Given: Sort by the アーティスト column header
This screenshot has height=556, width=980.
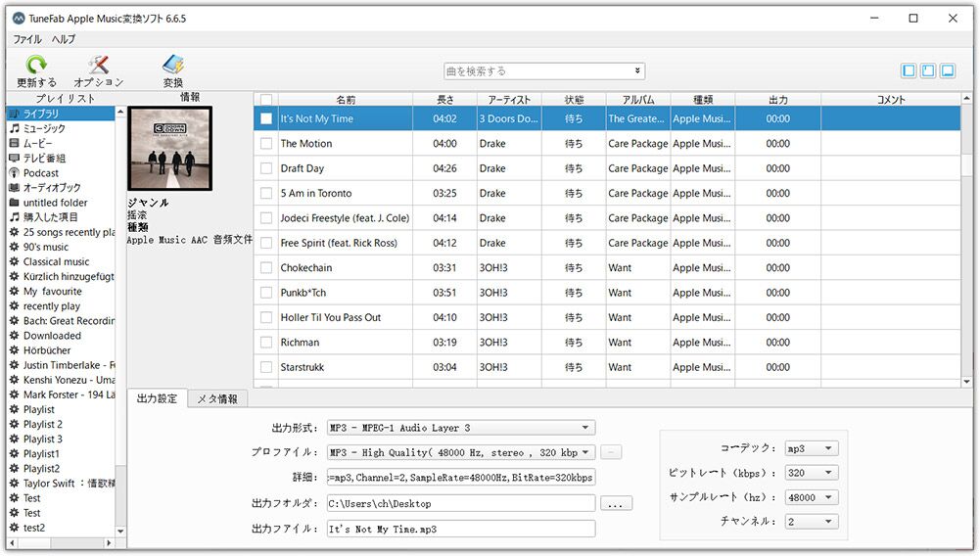Looking at the screenshot, I should 509,99.
